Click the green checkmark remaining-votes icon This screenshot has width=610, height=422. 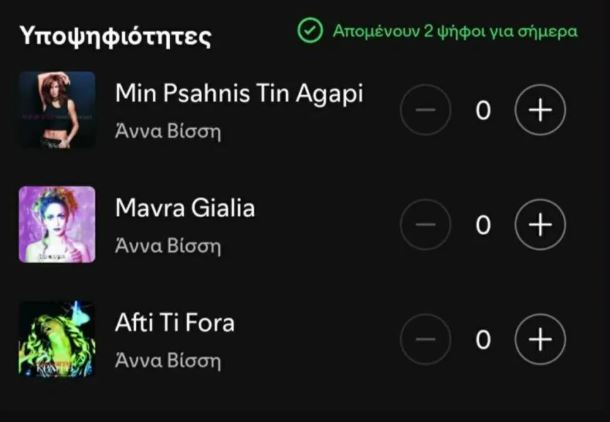(x=310, y=30)
